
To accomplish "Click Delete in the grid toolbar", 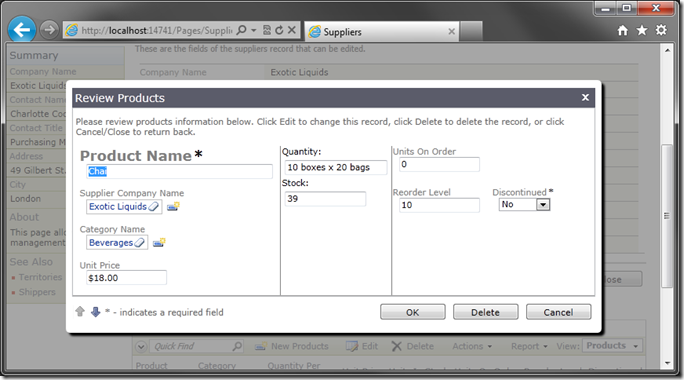I will tap(412, 346).
